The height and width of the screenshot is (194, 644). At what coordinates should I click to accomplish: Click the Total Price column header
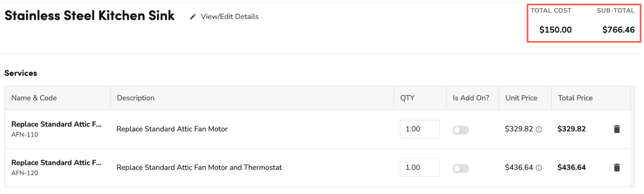pyautogui.click(x=575, y=98)
